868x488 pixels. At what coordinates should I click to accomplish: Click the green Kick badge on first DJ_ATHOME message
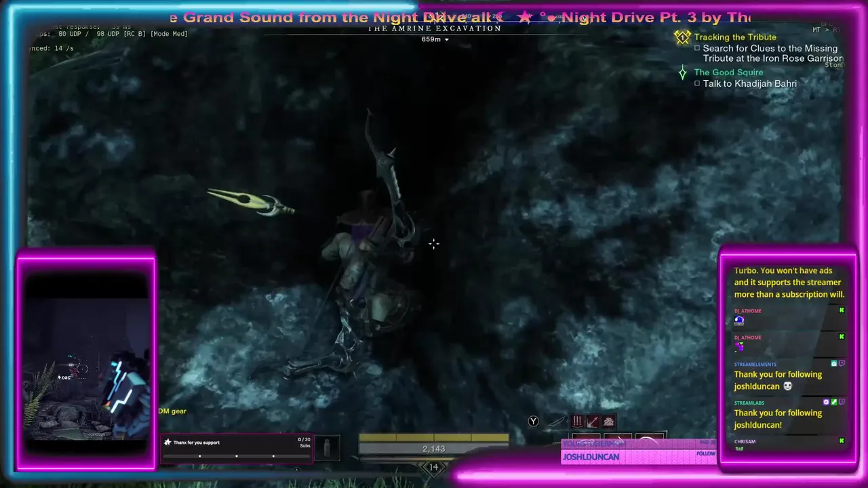coord(842,310)
